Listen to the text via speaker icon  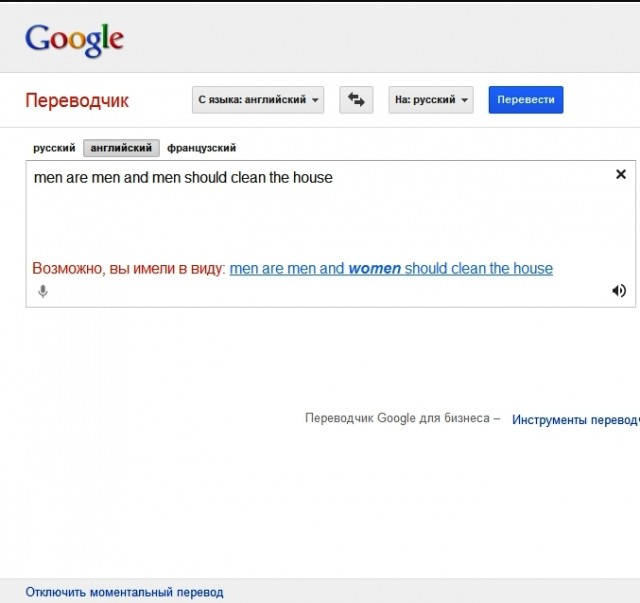pyautogui.click(x=619, y=291)
